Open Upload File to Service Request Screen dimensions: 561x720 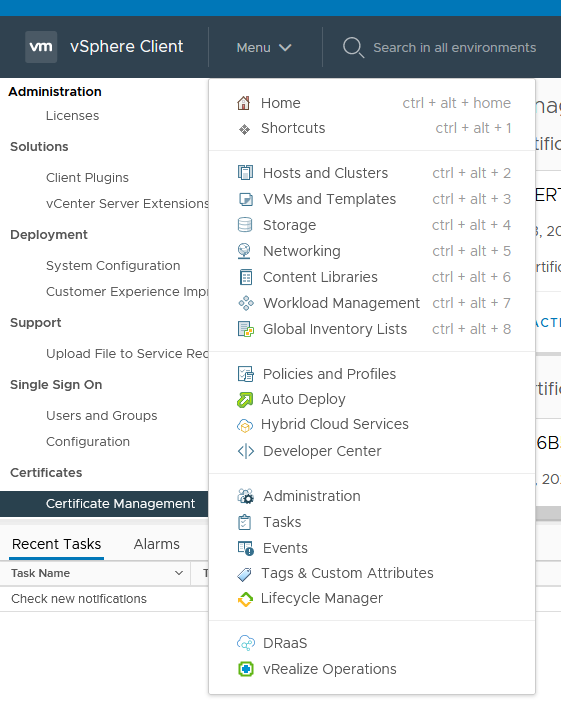point(127,354)
